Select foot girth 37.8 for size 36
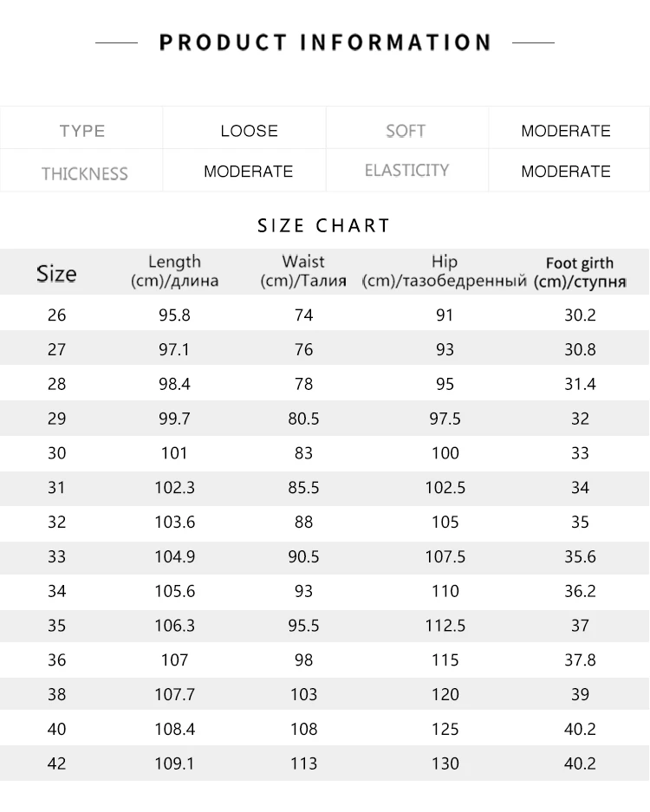The height and width of the screenshot is (812, 650). pyautogui.click(x=580, y=659)
